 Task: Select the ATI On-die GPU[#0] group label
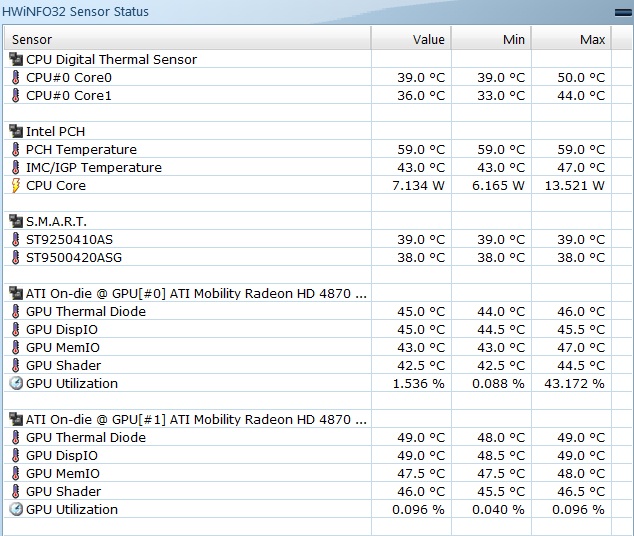pos(196,293)
